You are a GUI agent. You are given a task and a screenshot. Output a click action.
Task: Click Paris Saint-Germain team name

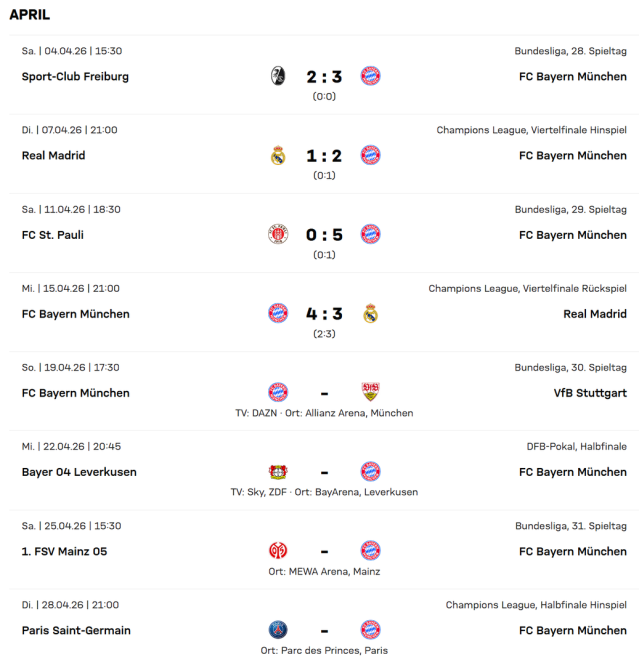[76, 631]
